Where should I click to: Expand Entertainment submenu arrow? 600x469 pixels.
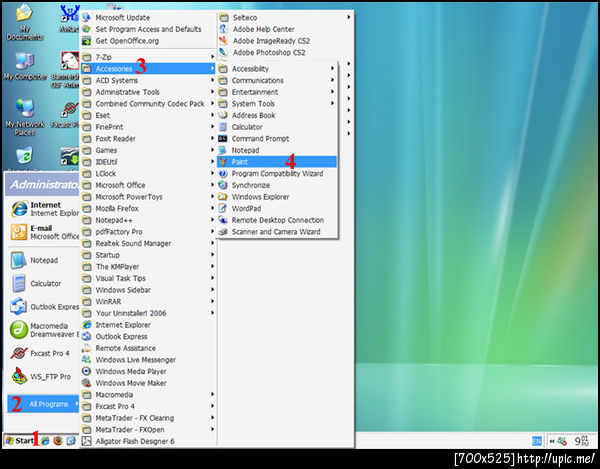click(x=333, y=92)
